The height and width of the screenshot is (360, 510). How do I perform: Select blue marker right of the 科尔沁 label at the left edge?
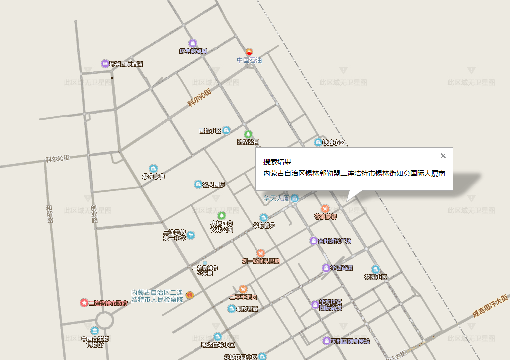coord(153,168)
